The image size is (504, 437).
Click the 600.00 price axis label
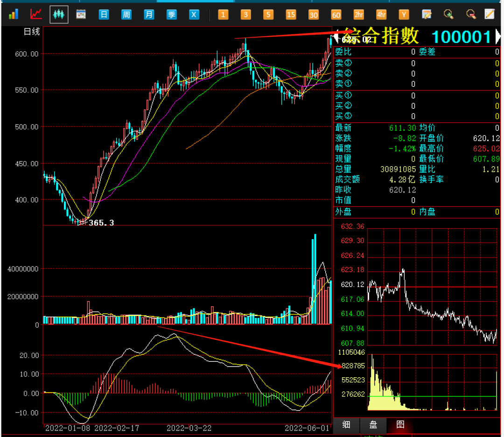pyautogui.click(x=27, y=54)
